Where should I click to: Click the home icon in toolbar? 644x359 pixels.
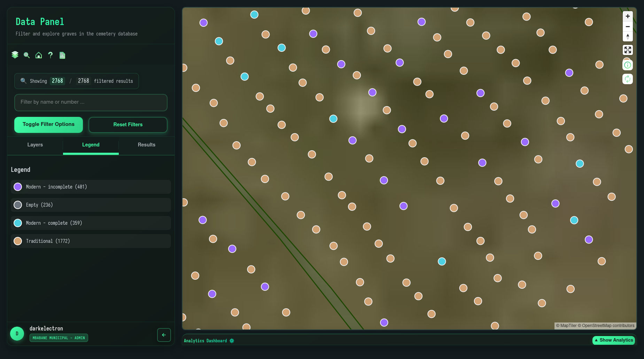point(39,55)
